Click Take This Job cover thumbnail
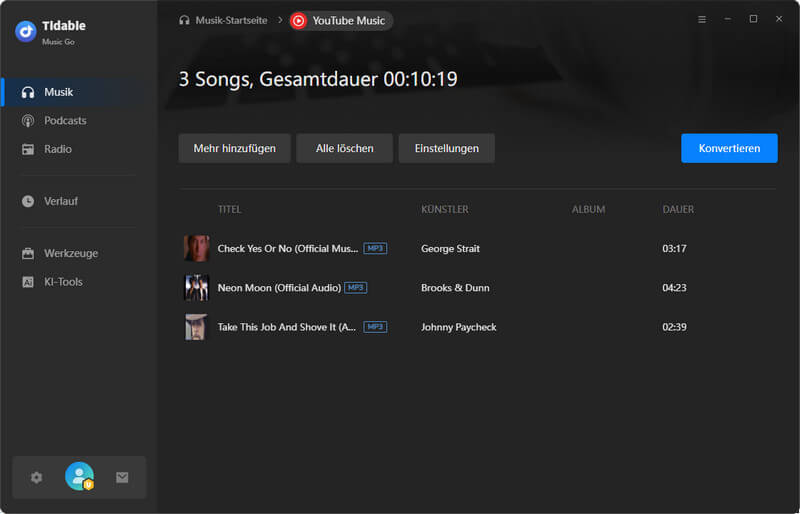The image size is (800, 514). (196, 327)
